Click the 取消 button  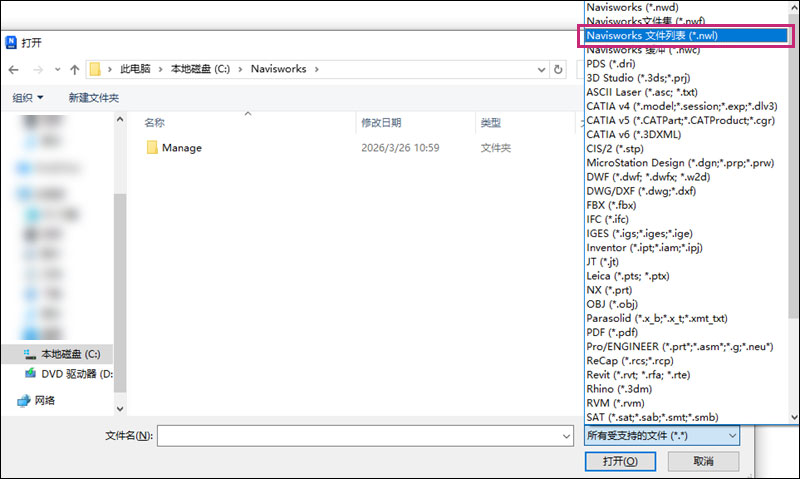703,461
